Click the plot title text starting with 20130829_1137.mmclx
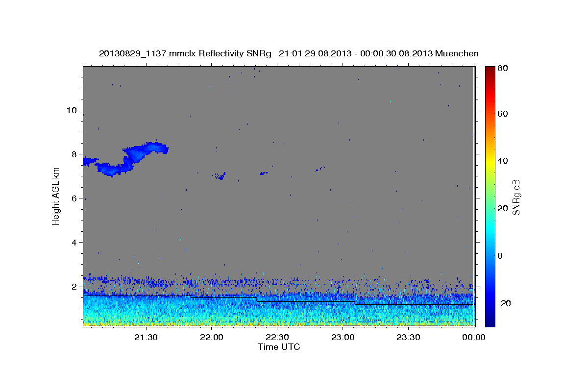This screenshot has height=392, width=588. tap(289, 53)
